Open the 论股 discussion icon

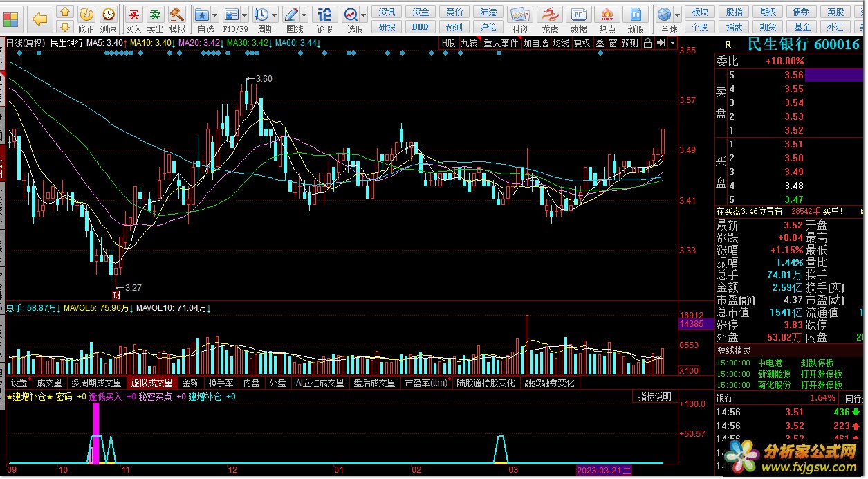325,19
